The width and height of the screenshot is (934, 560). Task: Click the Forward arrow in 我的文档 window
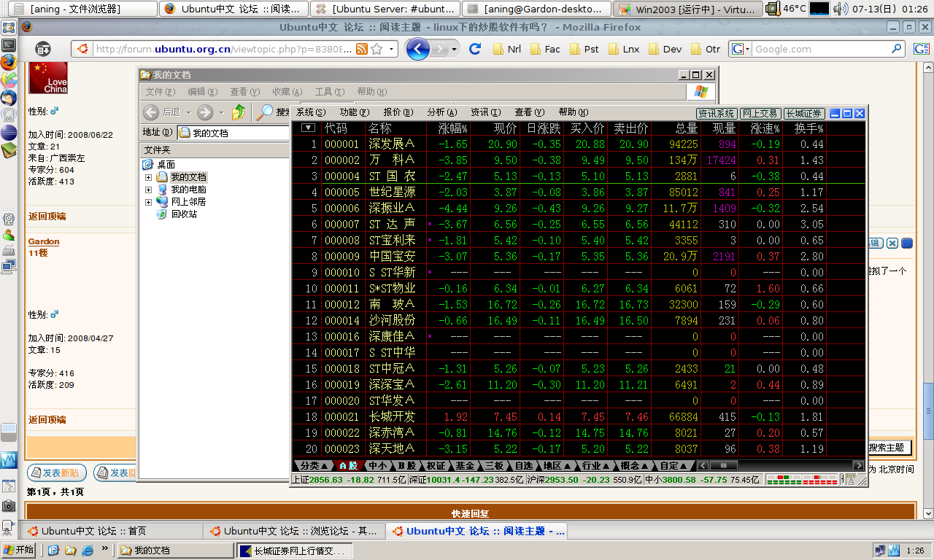(x=205, y=112)
